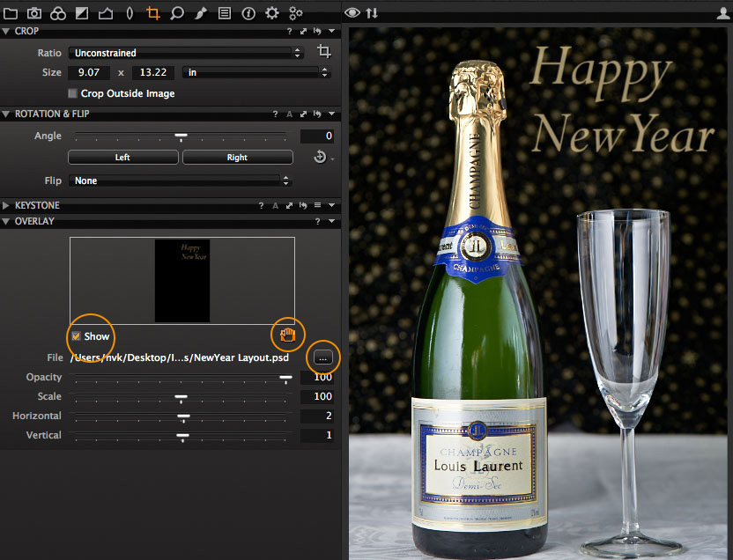Open the Color tool tab with three circles

coord(58,13)
